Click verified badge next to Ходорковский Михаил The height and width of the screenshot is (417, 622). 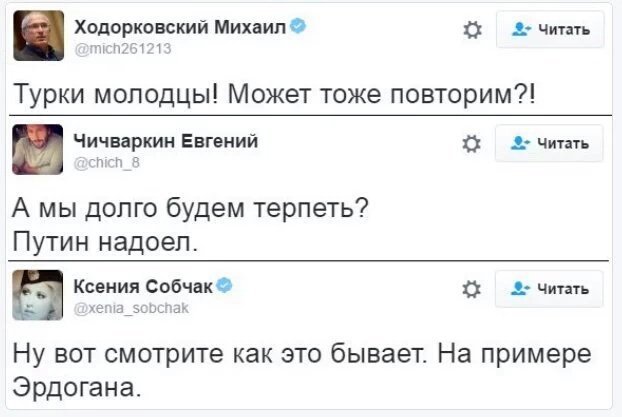click(298, 26)
